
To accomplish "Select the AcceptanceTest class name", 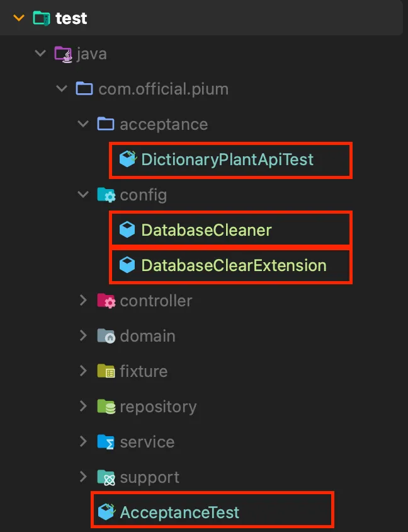I will click(x=179, y=512).
